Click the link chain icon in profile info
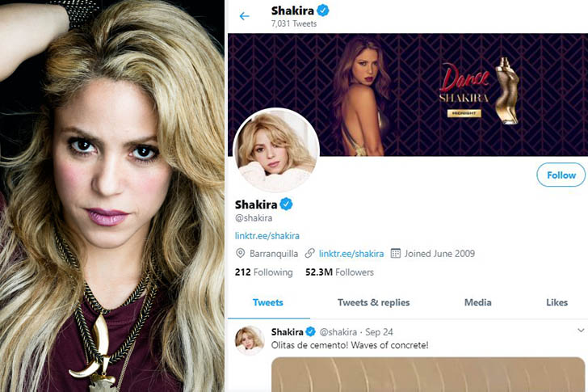Viewport: 588px width, 392px height. tap(309, 253)
